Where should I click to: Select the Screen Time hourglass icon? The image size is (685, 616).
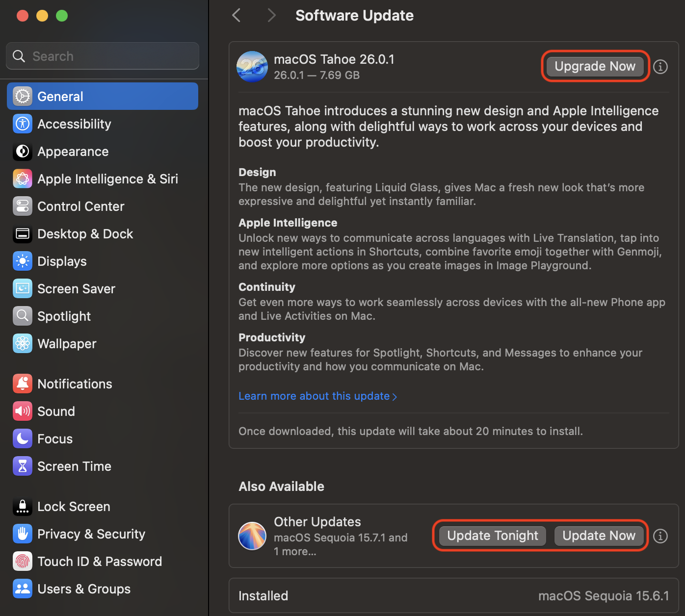[23, 466]
